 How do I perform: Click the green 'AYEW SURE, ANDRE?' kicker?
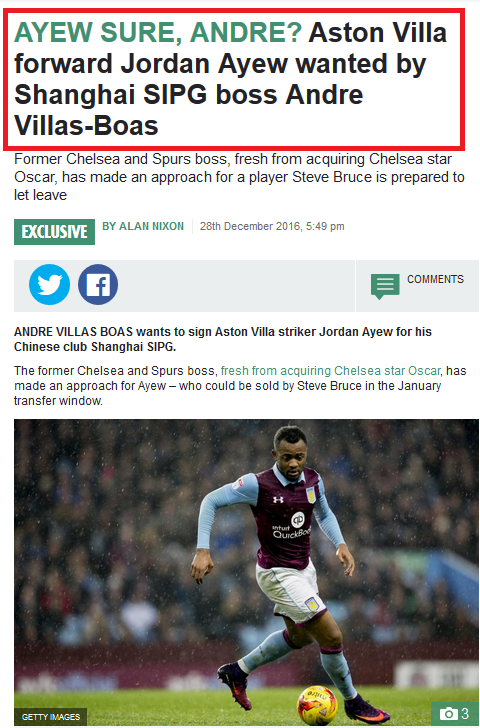tap(158, 32)
